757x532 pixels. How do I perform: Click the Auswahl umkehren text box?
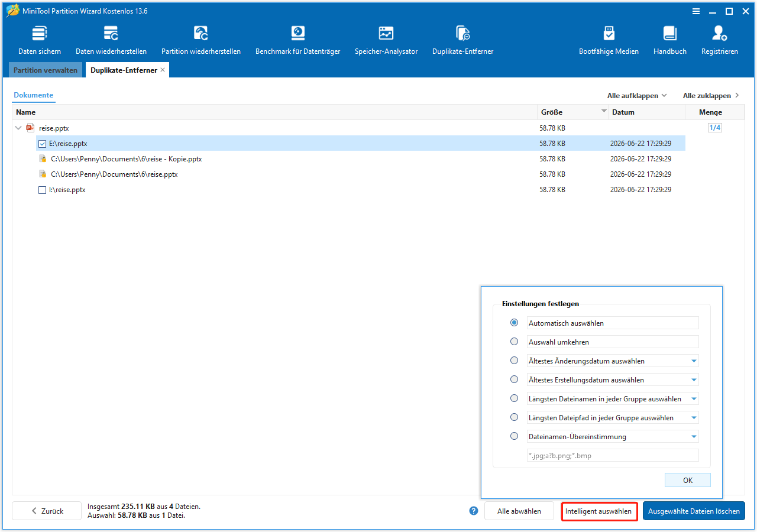click(x=613, y=342)
